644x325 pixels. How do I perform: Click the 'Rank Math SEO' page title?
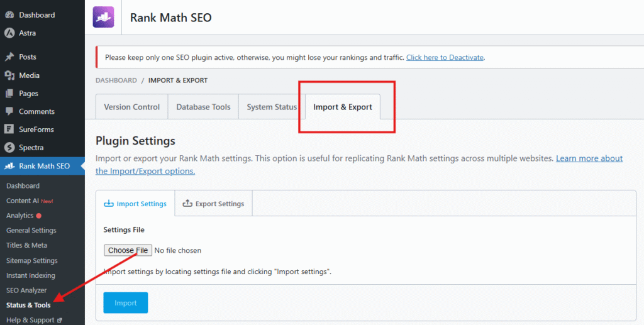[x=171, y=18]
